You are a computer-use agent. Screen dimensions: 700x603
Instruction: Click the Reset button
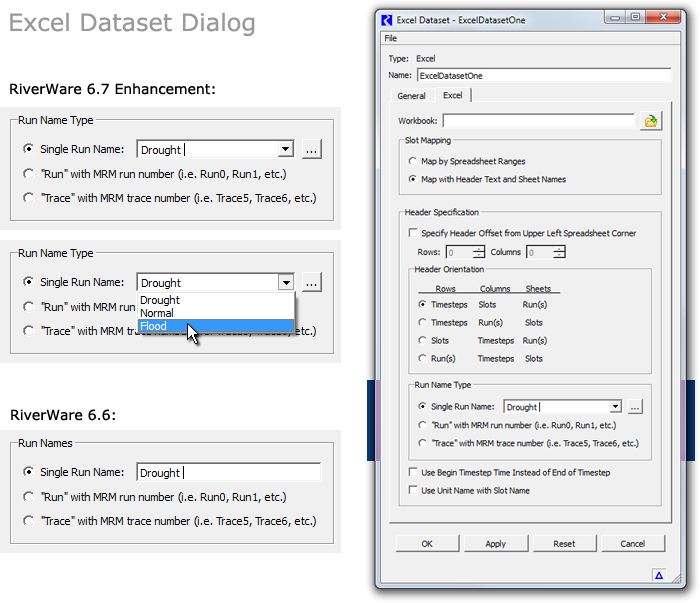564,544
